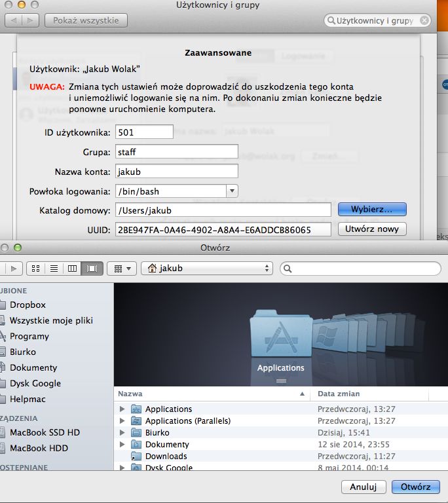448x503 pixels.
Task: Select the Windows folder cover in Cover Flow
Action: click(x=329, y=336)
